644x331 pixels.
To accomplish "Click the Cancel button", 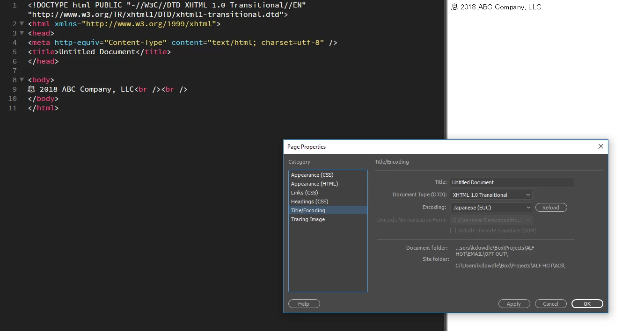I will tap(550, 304).
